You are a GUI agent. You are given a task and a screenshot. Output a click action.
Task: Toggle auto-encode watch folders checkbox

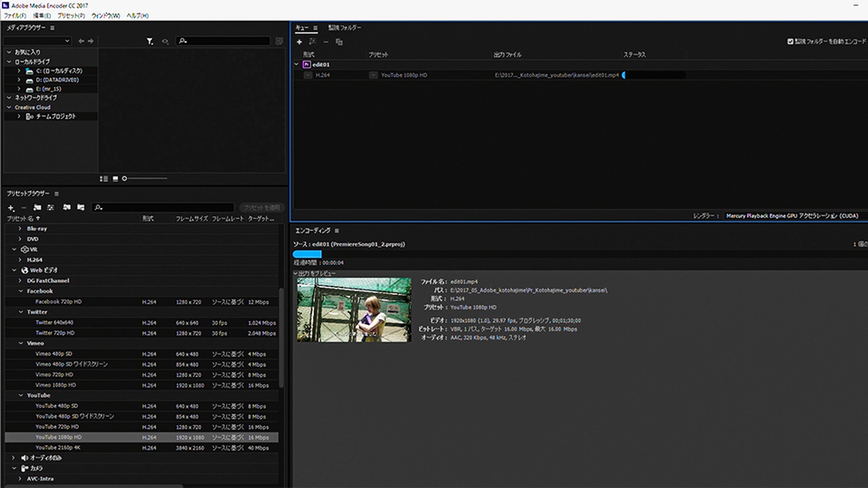tap(790, 42)
